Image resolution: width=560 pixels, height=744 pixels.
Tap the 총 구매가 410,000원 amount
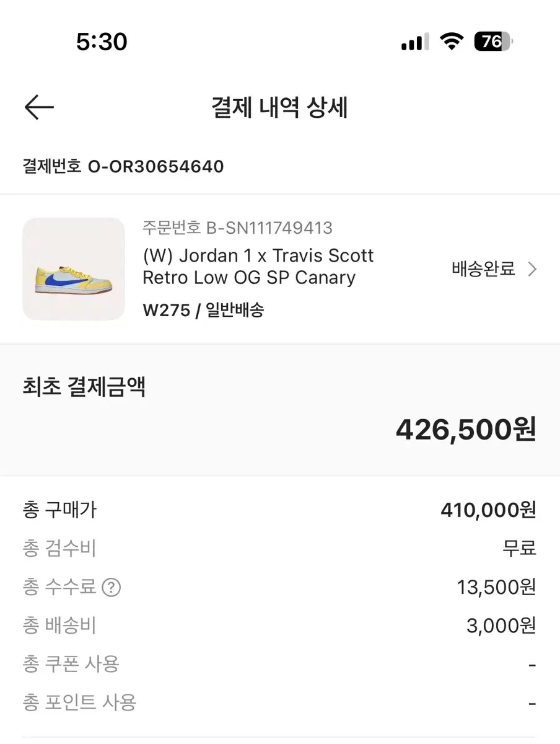[x=488, y=510]
